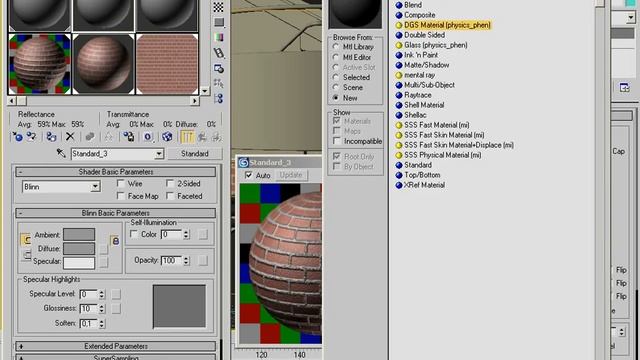Click Go Forward to Sibling icon
640x360 pixels.
pos(216,137)
